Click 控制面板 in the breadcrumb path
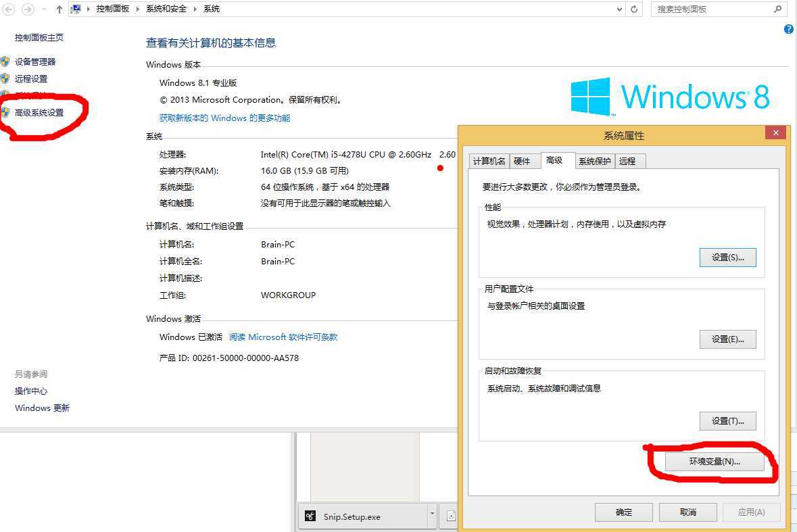The width and height of the screenshot is (797, 532). (x=113, y=9)
